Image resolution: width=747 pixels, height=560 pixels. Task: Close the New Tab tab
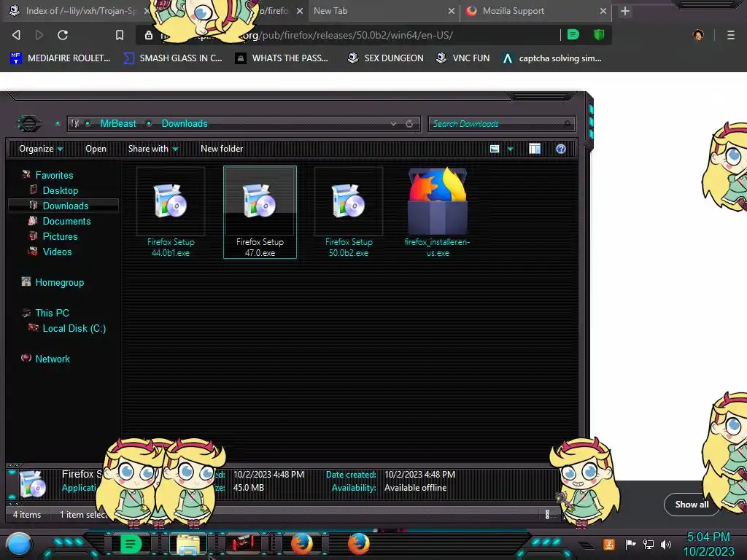pyautogui.click(x=451, y=11)
